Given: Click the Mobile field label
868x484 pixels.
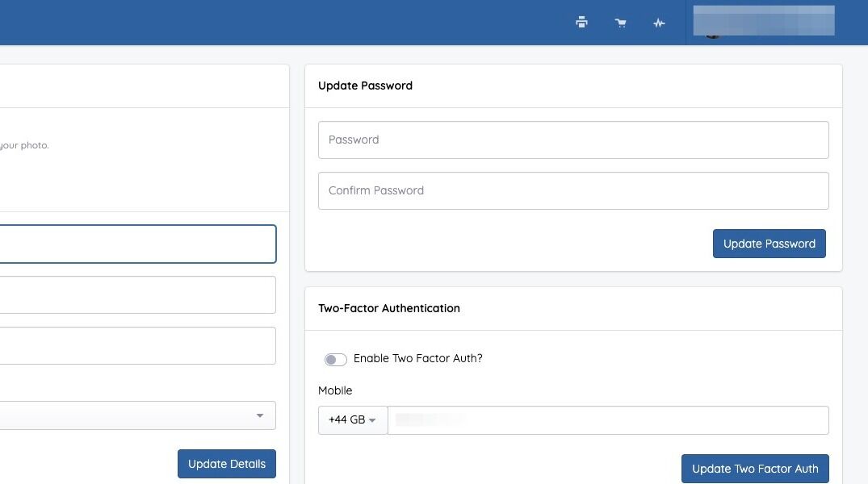Looking at the screenshot, I should [335, 390].
